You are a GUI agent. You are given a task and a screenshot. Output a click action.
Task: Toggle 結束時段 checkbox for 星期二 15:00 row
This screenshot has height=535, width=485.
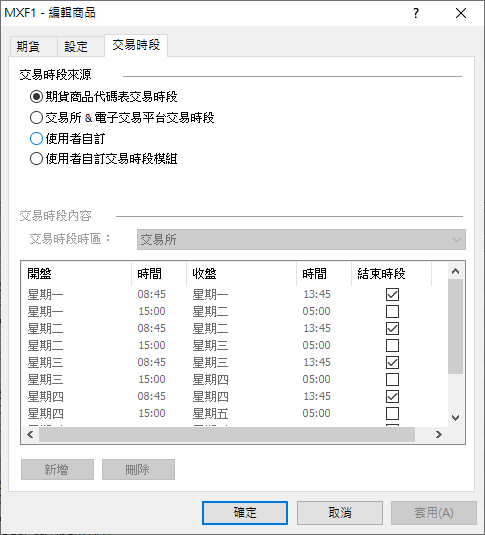pos(392,345)
